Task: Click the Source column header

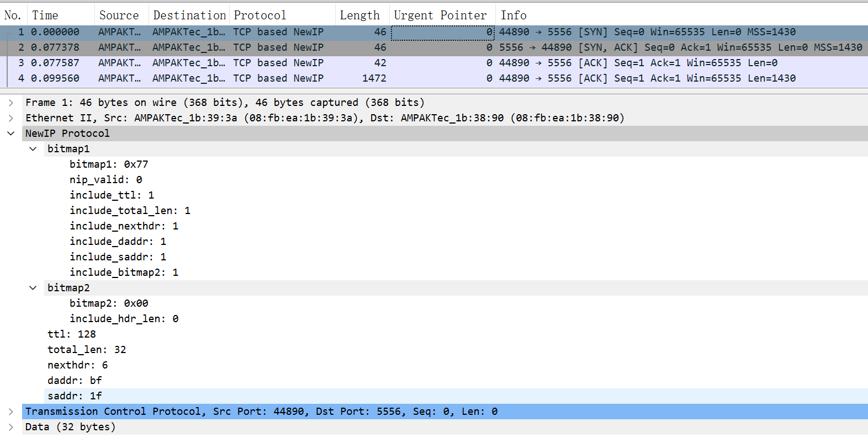Action: pyautogui.click(x=119, y=15)
